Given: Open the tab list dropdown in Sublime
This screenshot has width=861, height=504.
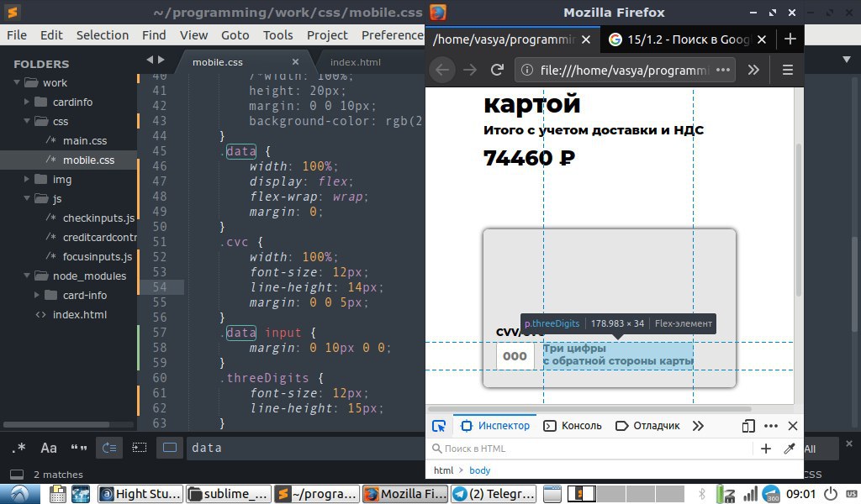Looking at the screenshot, I should coord(847,60).
